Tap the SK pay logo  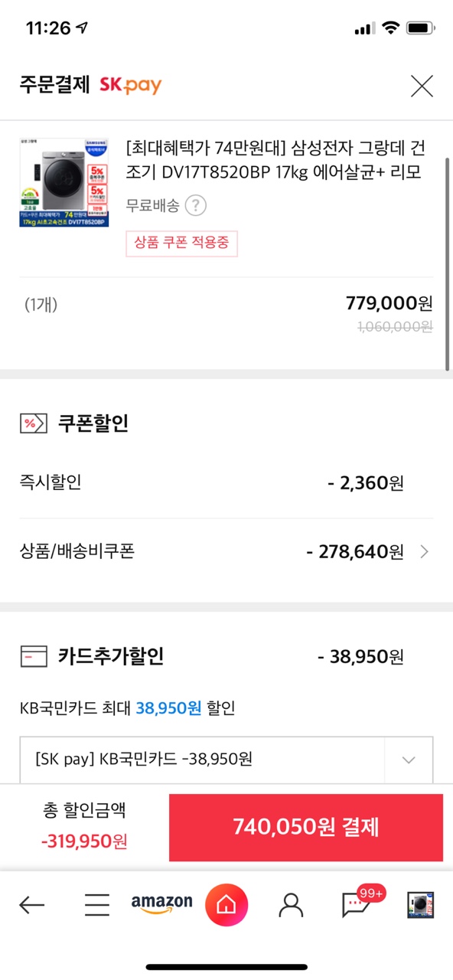[131, 85]
